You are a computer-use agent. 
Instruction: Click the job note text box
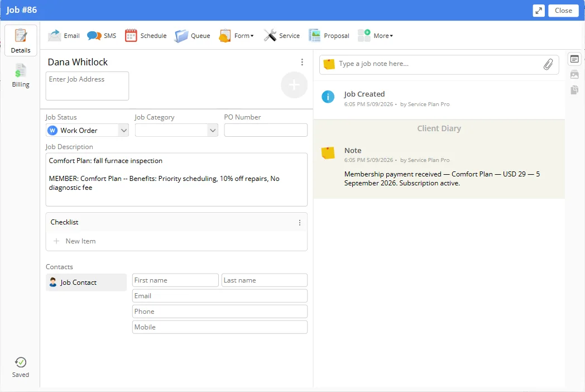[x=438, y=64]
